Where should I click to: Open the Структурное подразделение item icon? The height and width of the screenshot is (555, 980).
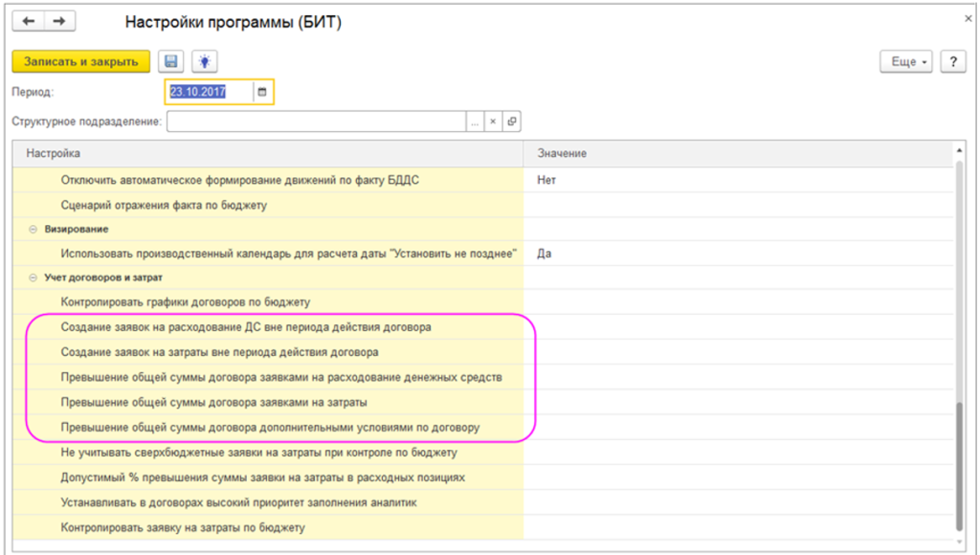512,122
